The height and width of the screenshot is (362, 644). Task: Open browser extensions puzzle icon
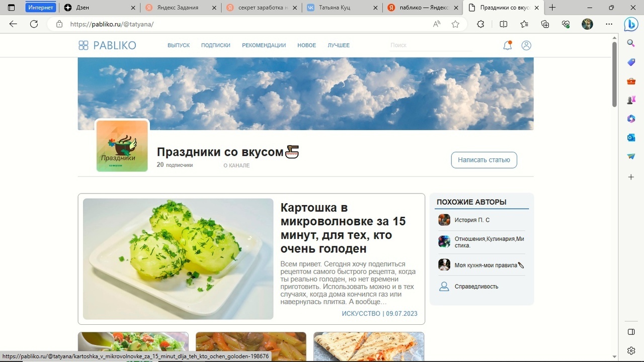480,24
